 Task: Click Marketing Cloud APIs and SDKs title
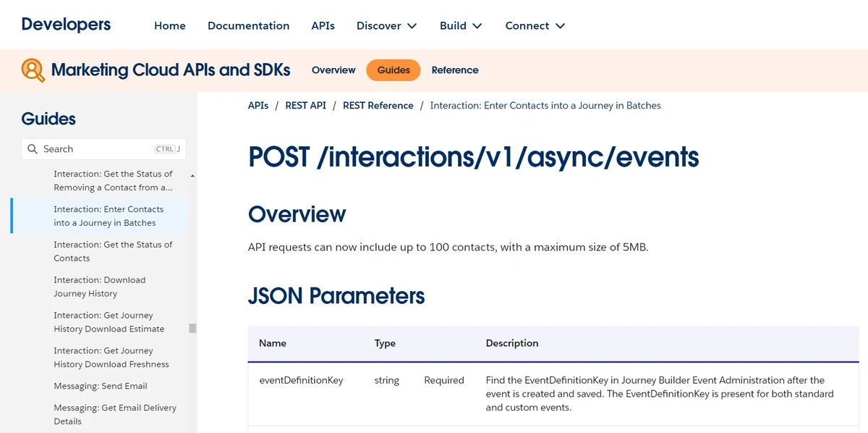click(171, 70)
